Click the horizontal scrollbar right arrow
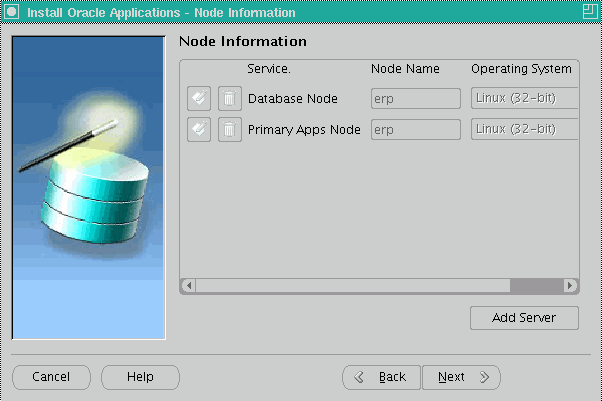Image resolution: width=602 pixels, height=401 pixels. coord(570,285)
